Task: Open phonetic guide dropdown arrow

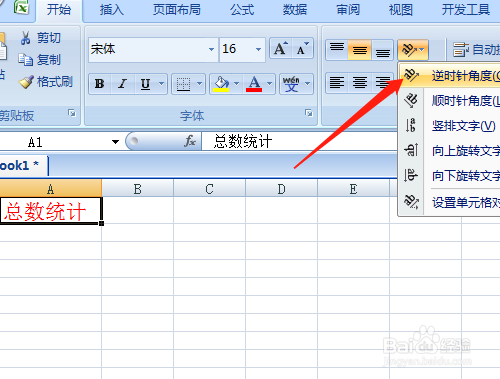Action: coord(307,83)
